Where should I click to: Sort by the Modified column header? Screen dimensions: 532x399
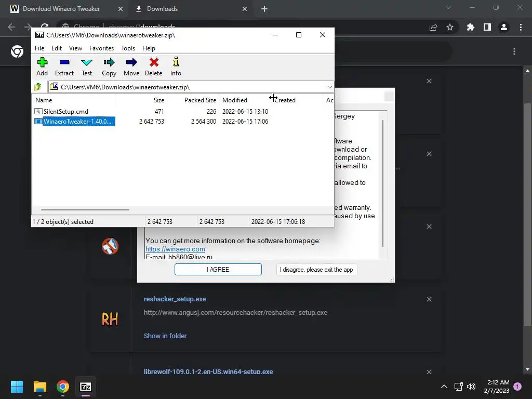coord(245,100)
